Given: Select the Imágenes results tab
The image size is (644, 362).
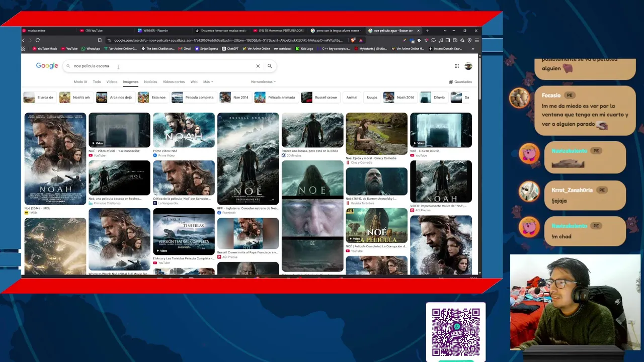Looking at the screenshot, I should 130,81.
